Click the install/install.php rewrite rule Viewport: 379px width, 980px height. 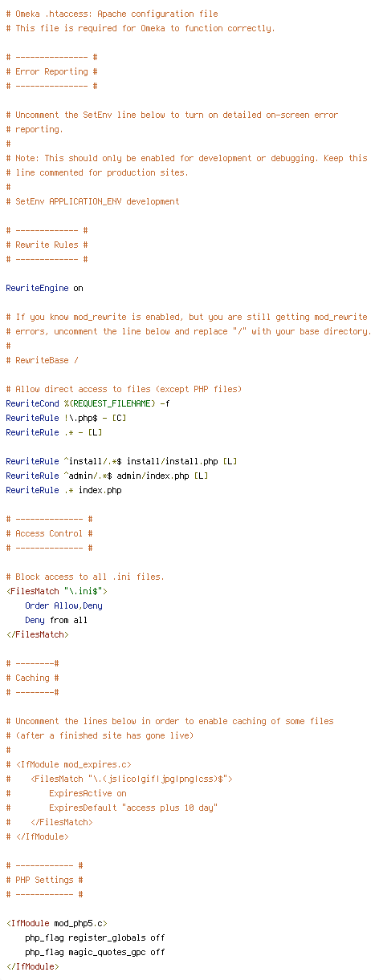pos(121,461)
